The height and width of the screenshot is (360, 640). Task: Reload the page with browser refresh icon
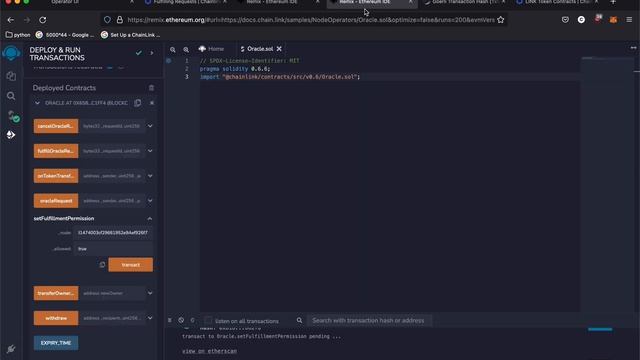pyautogui.click(x=43, y=20)
